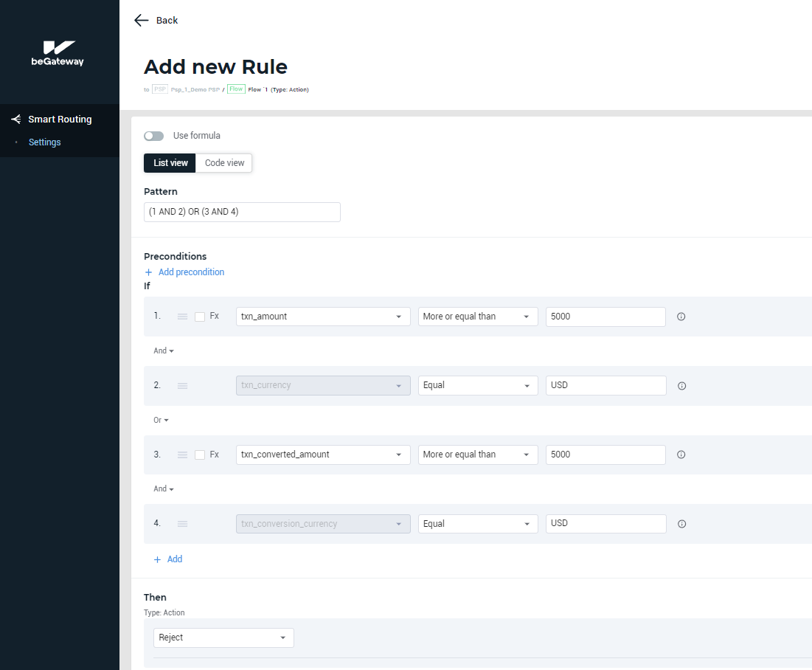
Task: Click drag handle icon of precondition 4
Action: pyautogui.click(x=182, y=524)
